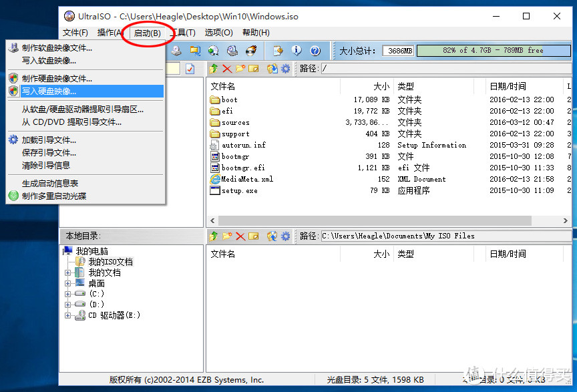Expand the (C:) drive in the directory tree
Viewport: 577px width, 392px height.
click(x=67, y=294)
